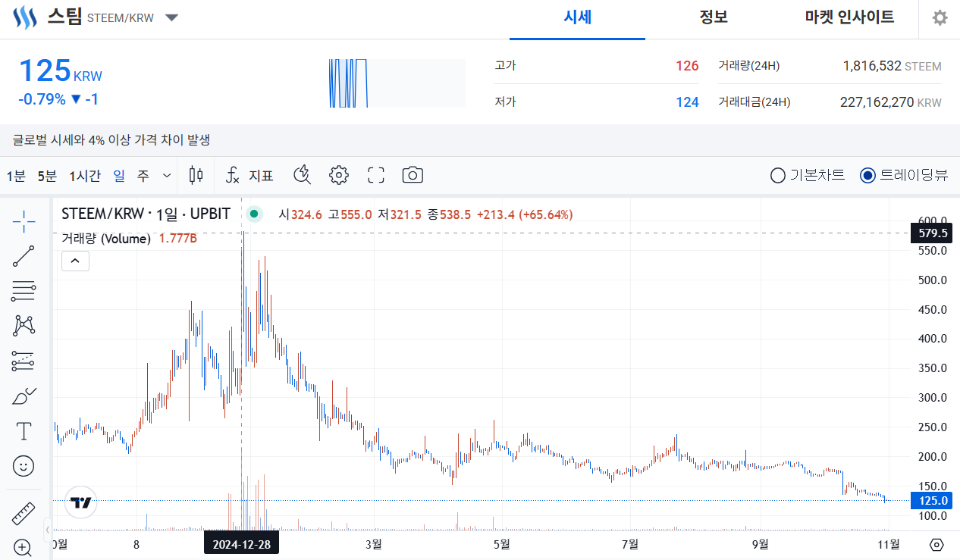The image size is (960, 560).
Task: Select the forecasting and measurement tool
Action: point(24,361)
